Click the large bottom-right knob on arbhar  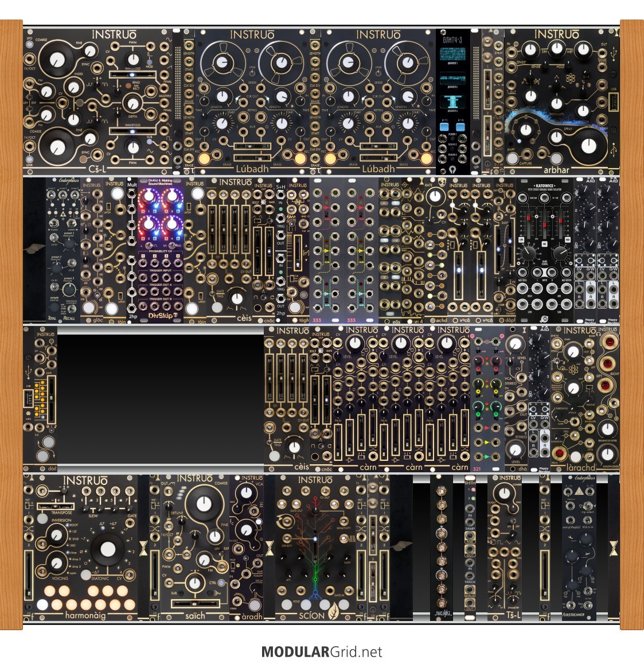click(x=588, y=146)
